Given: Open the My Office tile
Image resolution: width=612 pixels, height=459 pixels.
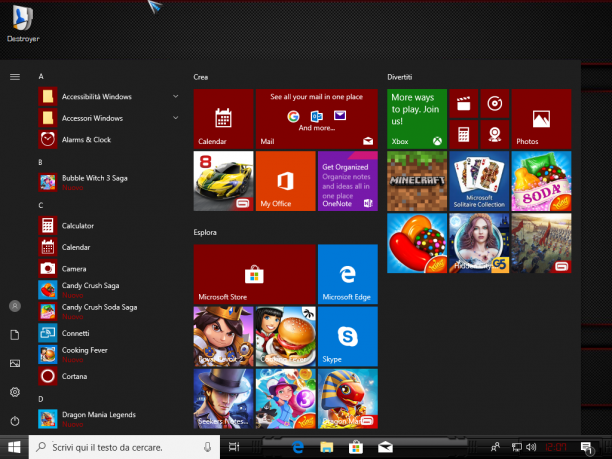Looking at the screenshot, I should [285, 181].
